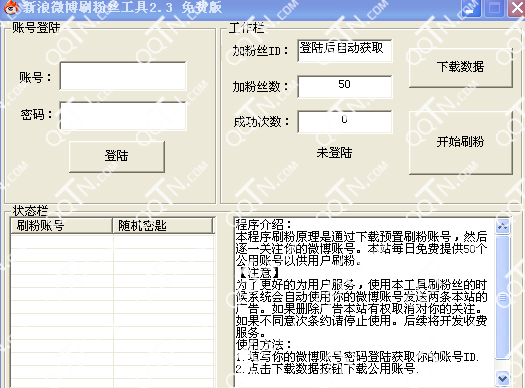Click scroll up arrow in description box
This screenshot has height=388, width=525.
coord(502,227)
